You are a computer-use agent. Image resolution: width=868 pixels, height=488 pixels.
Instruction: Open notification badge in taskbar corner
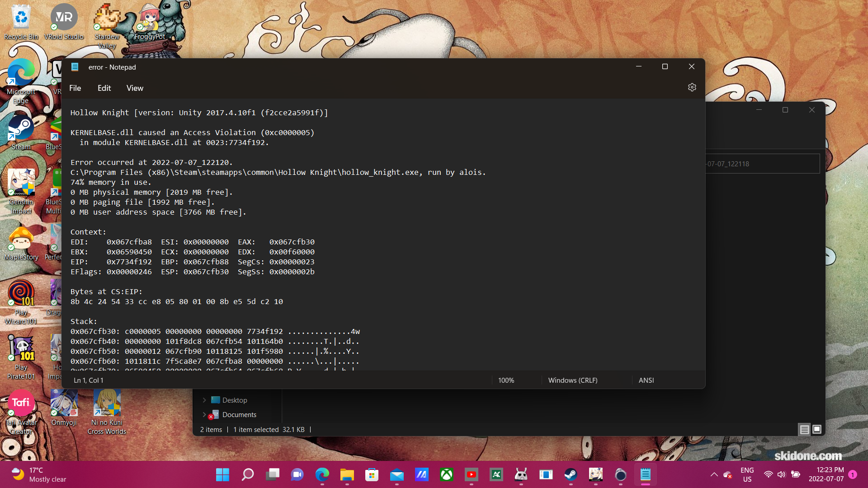853,474
